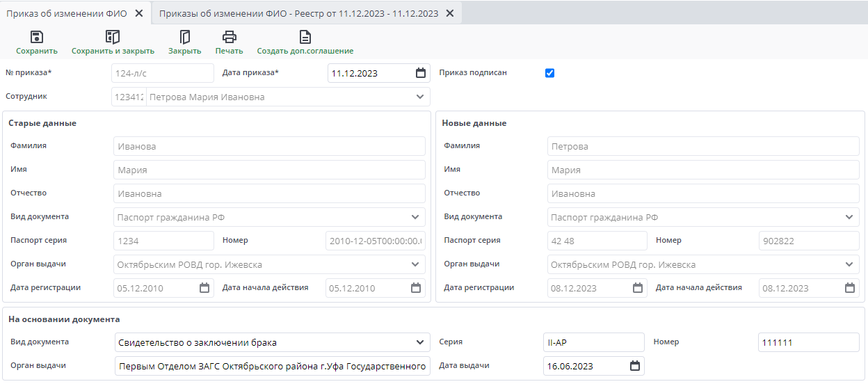Uncheck the Приказ подписан checkbox

tap(549, 73)
